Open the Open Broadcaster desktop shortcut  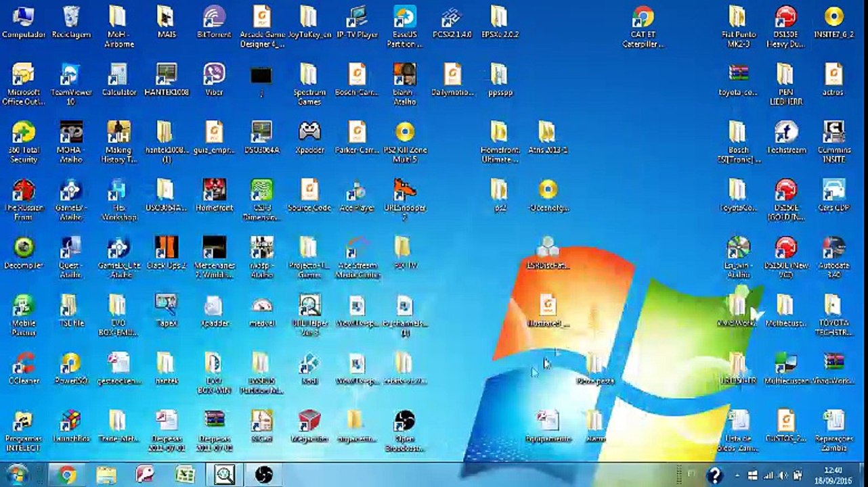(x=405, y=431)
